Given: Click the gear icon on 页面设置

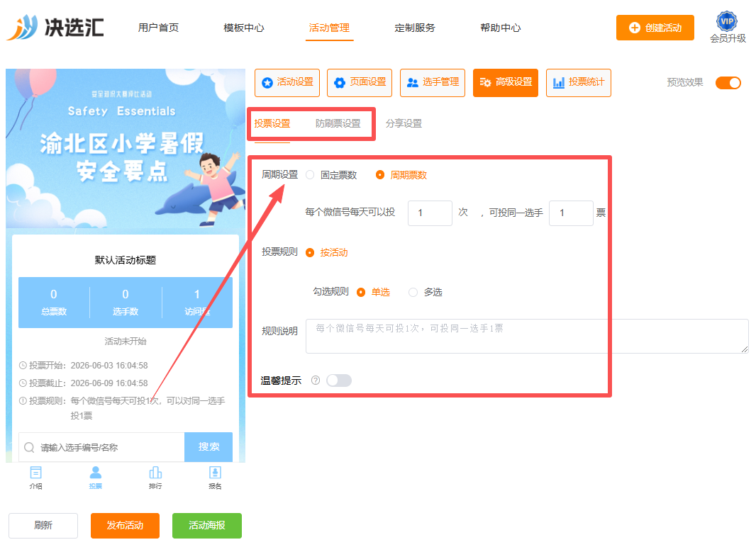Looking at the screenshot, I should click(340, 83).
